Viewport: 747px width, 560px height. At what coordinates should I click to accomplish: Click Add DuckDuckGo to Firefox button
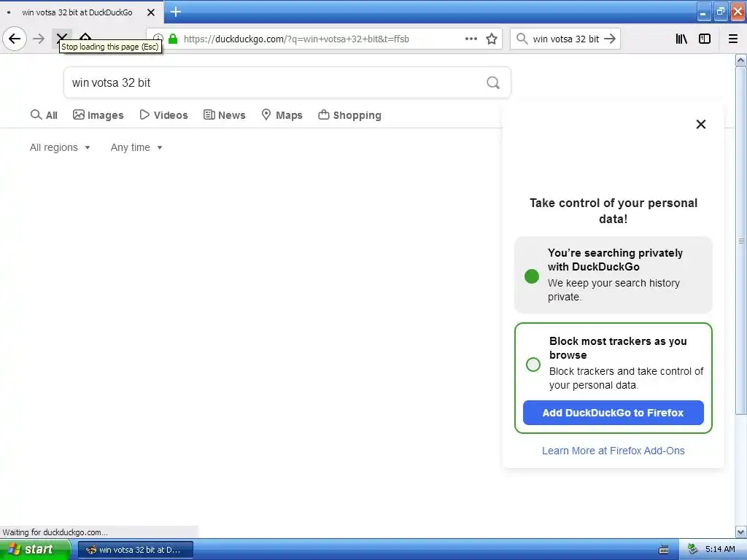pyautogui.click(x=613, y=413)
